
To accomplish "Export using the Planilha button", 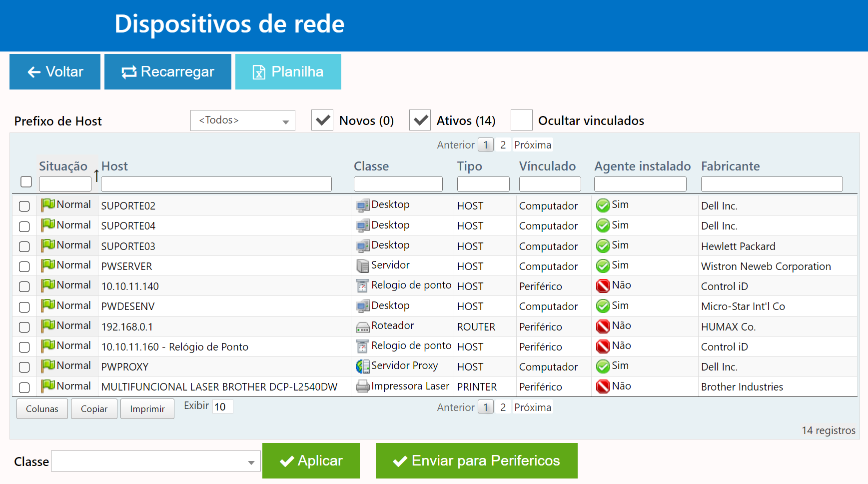I will pyautogui.click(x=288, y=72).
